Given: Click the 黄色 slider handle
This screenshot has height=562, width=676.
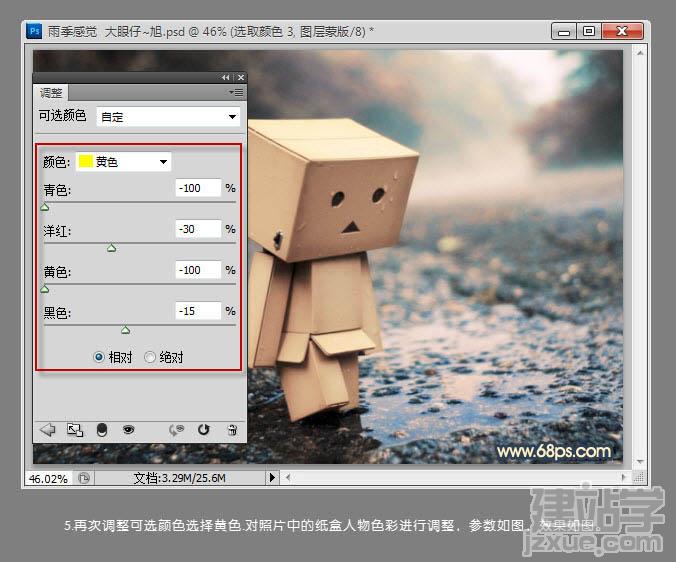Looking at the screenshot, I should pyautogui.click(x=44, y=289).
